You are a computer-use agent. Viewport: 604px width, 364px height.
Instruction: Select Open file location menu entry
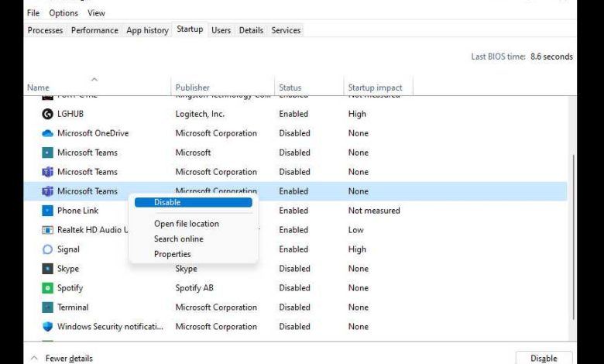[187, 224]
